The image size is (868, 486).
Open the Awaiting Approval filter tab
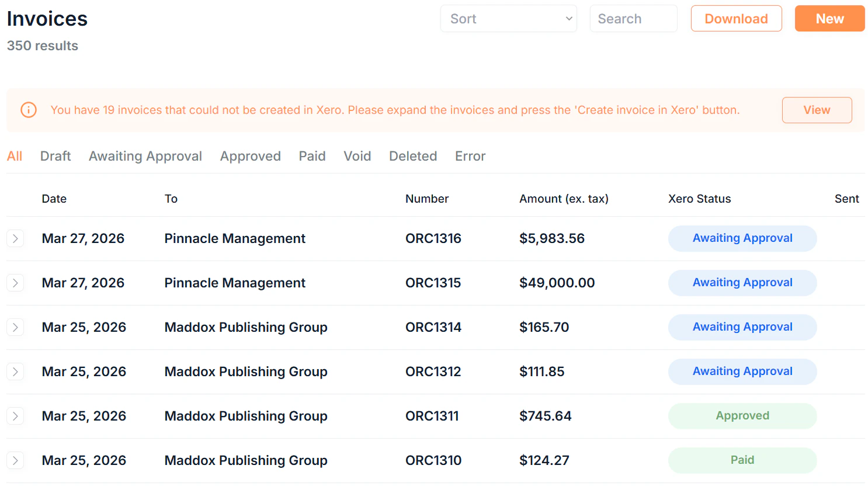(145, 156)
